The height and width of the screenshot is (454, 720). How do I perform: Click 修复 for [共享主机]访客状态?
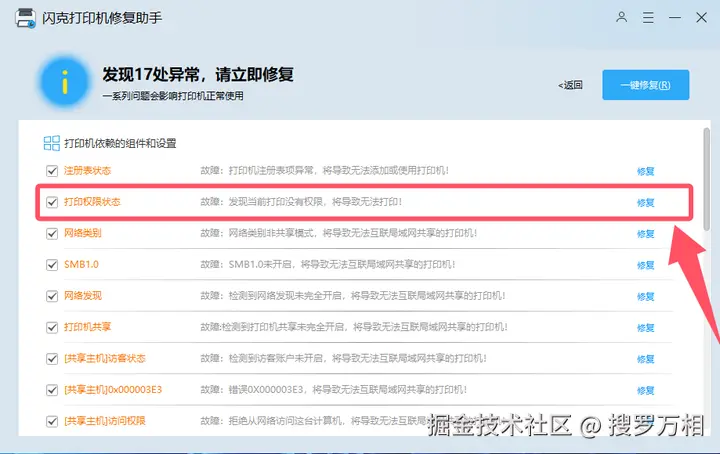[646, 359]
